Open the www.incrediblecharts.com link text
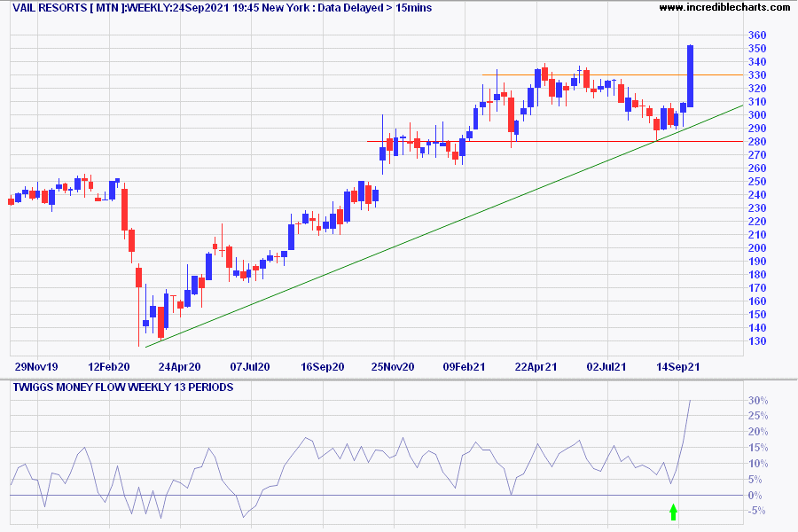Screen dimensions: 798x532 724,7
